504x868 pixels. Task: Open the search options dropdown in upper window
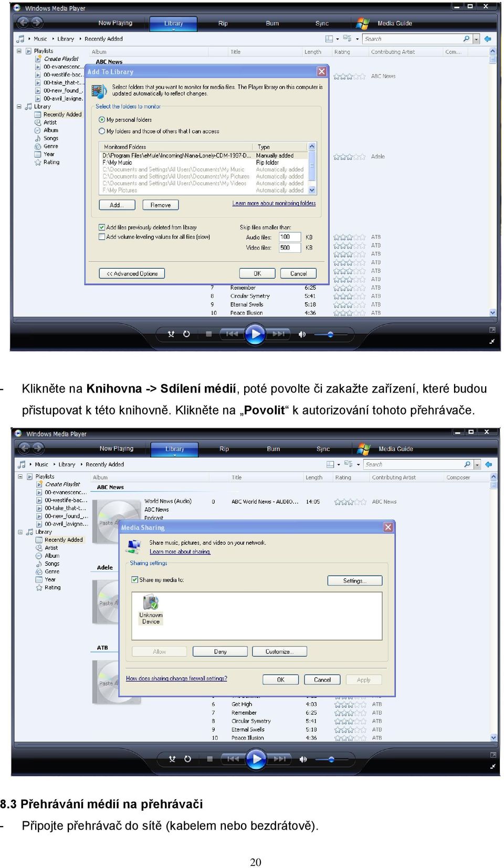(476, 39)
